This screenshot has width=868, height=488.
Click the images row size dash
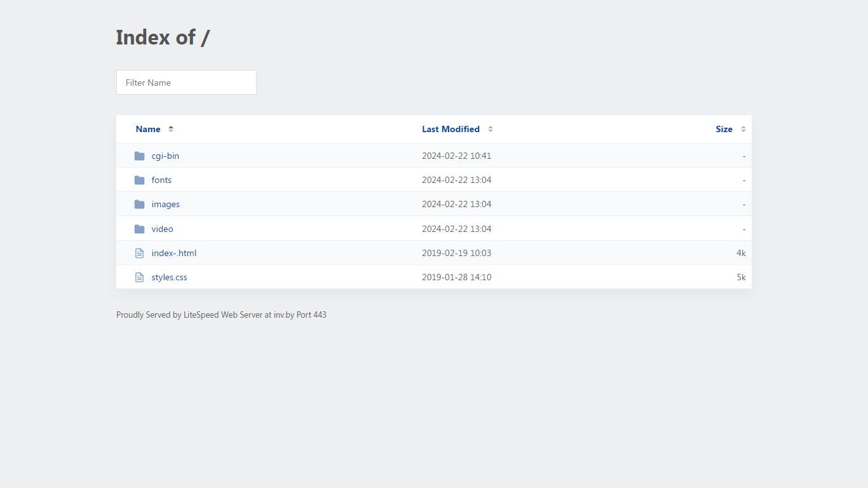(x=744, y=205)
